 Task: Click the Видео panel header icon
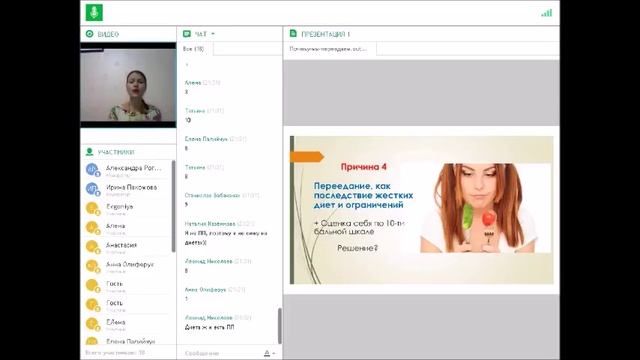89,34
